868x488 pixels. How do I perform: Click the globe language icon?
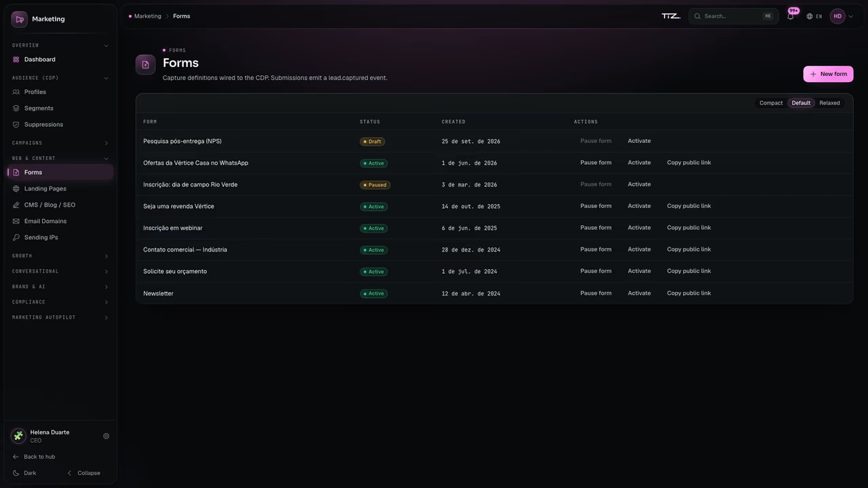click(810, 16)
